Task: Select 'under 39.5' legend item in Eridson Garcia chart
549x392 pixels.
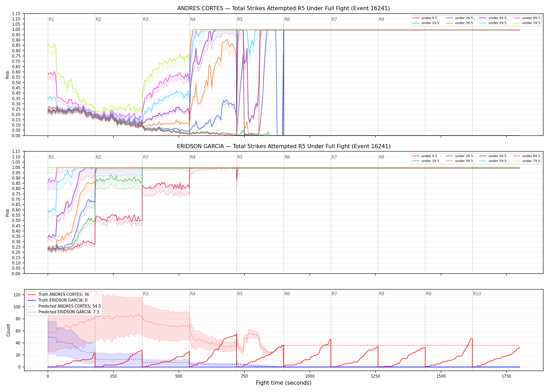Action: pos(459,161)
